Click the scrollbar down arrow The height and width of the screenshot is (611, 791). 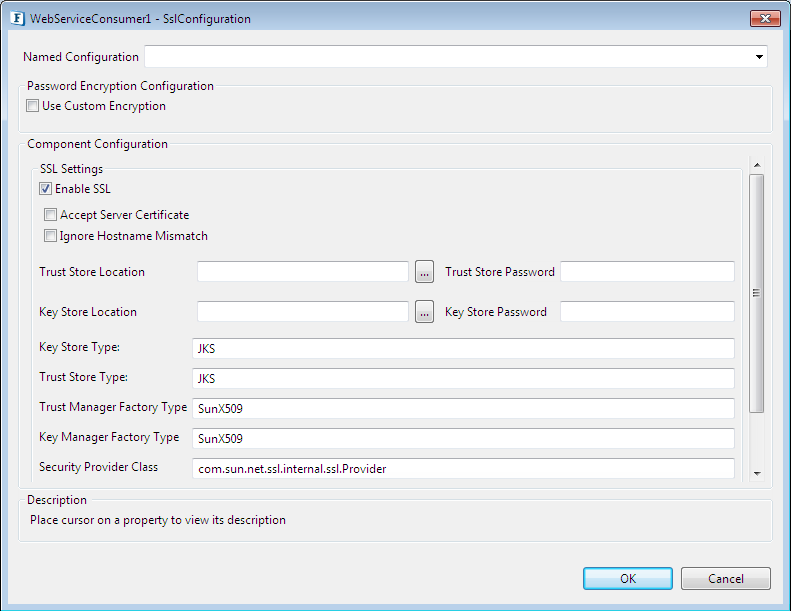tap(757, 473)
